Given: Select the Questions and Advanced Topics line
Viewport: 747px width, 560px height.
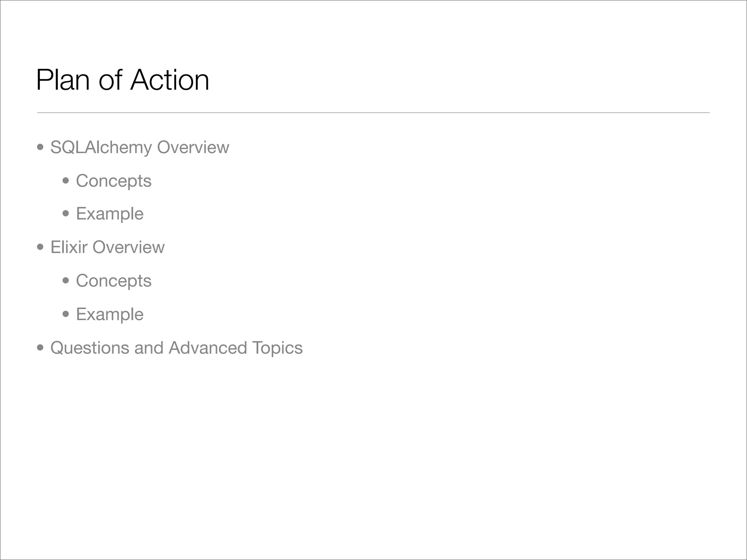Looking at the screenshot, I should [177, 348].
